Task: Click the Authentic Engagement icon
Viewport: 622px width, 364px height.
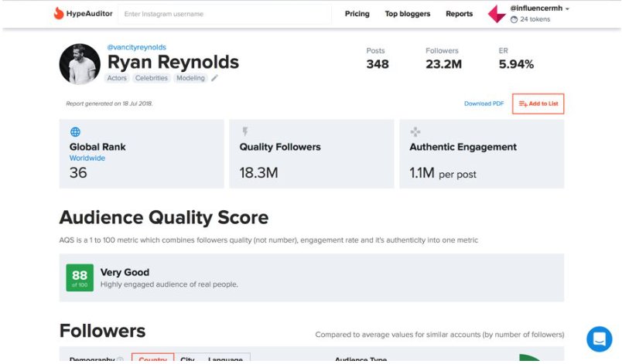Action: [415, 132]
